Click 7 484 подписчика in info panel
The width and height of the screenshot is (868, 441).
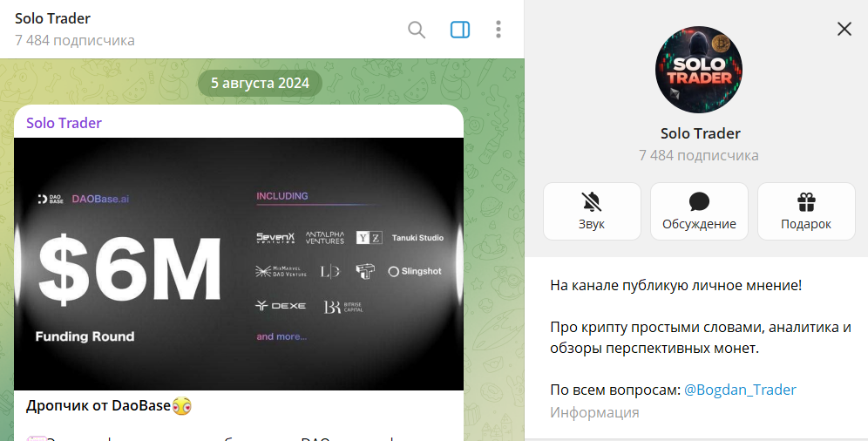699,155
